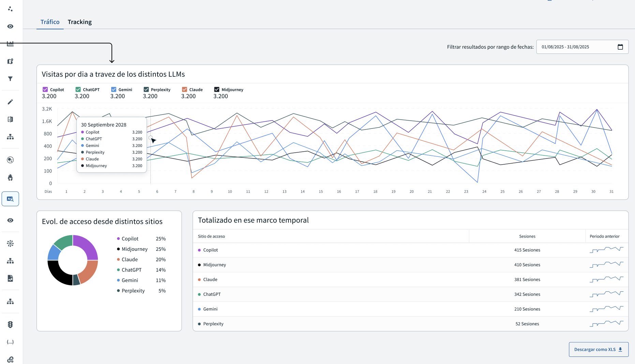Click the date range input field
The height and width of the screenshot is (364, 635).
[576, 47]
